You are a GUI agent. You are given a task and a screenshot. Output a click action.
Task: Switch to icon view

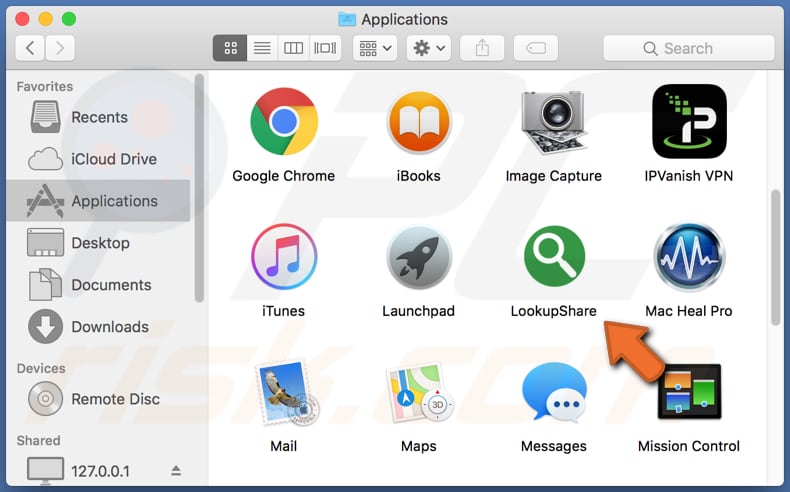point(230,48)
